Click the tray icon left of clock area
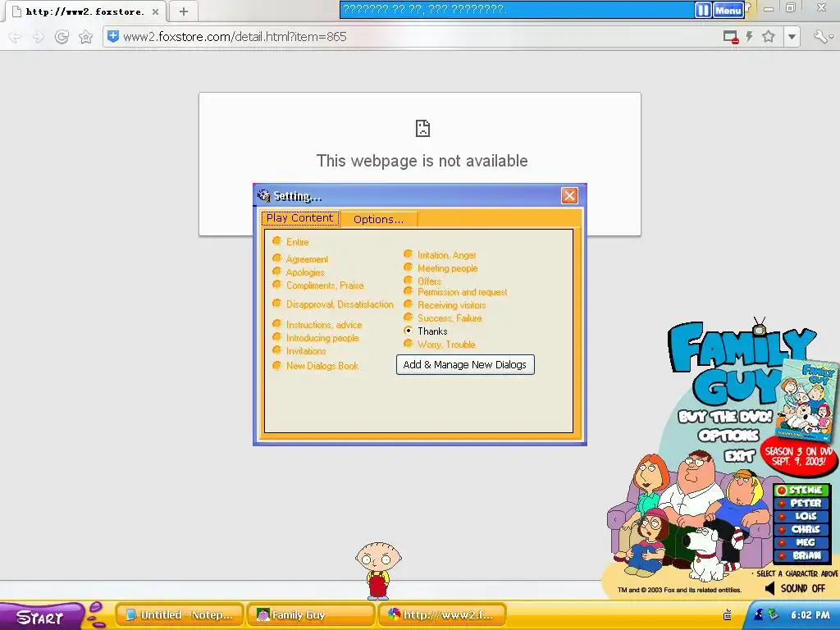This screenshot has height=630, width=840. coord(728,614)
